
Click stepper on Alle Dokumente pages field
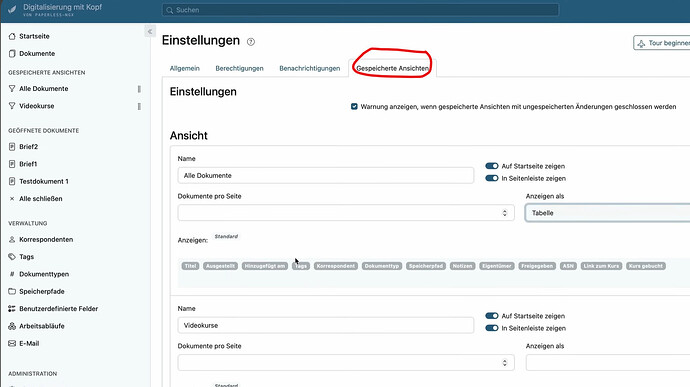[x=505, y=213]
